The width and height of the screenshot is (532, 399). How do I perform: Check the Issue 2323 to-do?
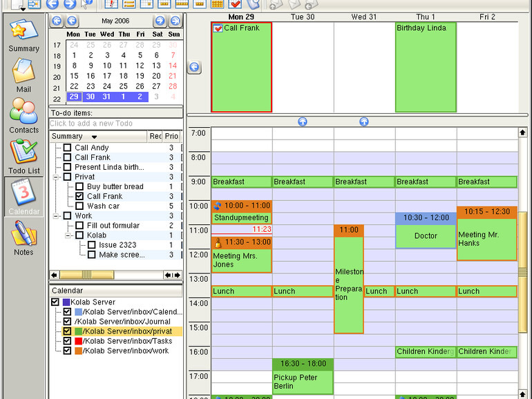point(92,245)
